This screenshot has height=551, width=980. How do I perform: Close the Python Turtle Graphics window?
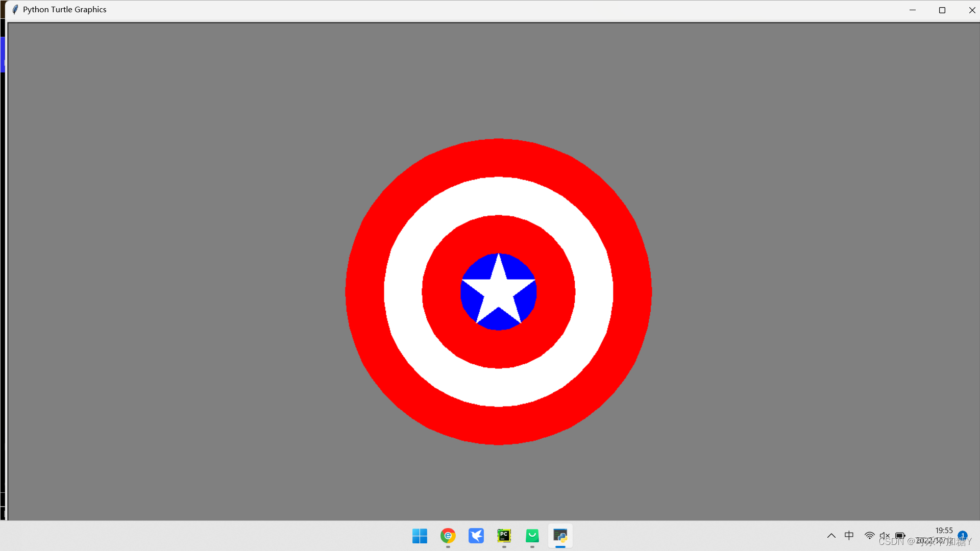point(972,10)
